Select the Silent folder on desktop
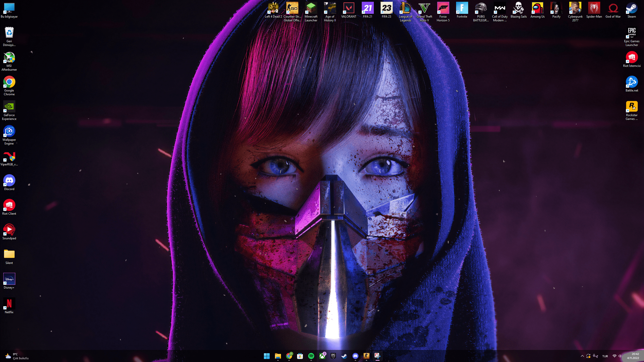 click(9, 256)
